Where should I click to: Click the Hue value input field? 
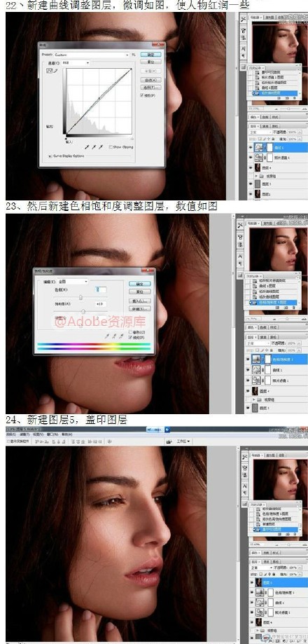[x=101, y=289]
